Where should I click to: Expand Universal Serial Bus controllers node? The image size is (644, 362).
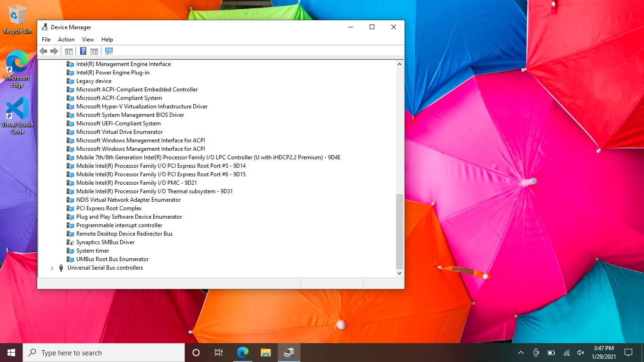point(52,268)
